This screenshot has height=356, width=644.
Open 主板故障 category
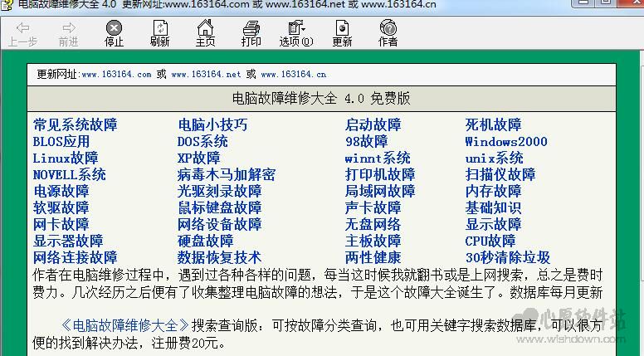373,241
